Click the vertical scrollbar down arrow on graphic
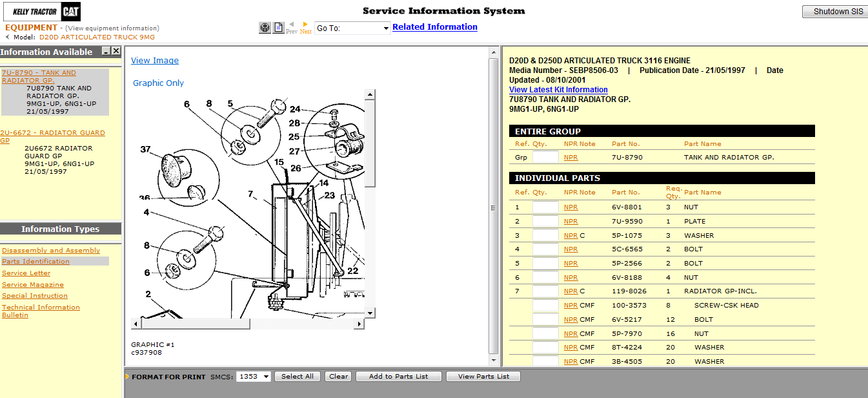 pyautogui.click(x=369, y=313)
